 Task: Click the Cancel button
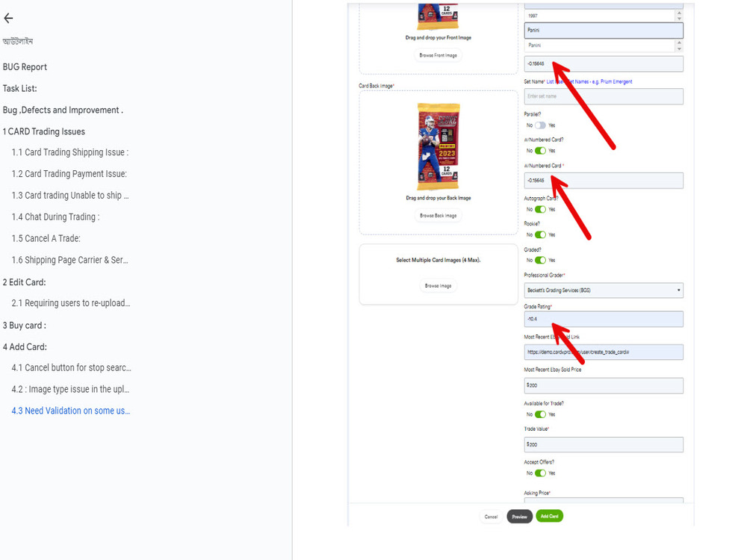pyautogui.click(x=491, y=517)
